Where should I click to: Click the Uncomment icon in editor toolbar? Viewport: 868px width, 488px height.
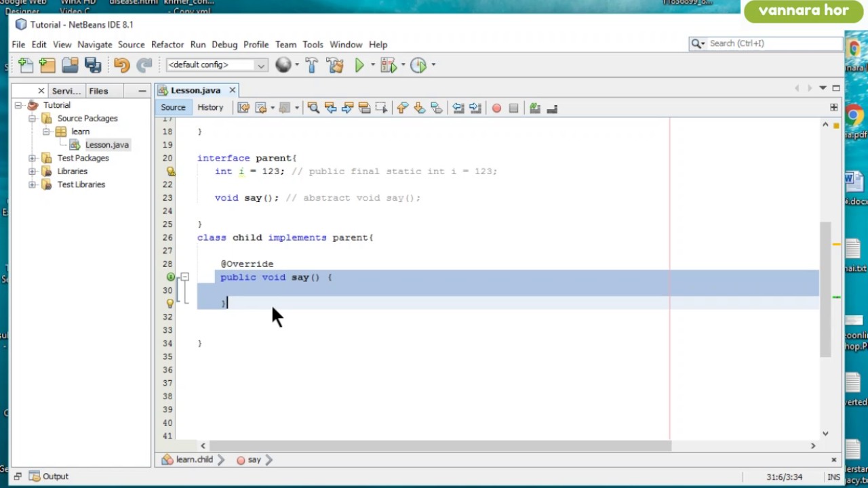pyautogui.click(x=551, y=108)
